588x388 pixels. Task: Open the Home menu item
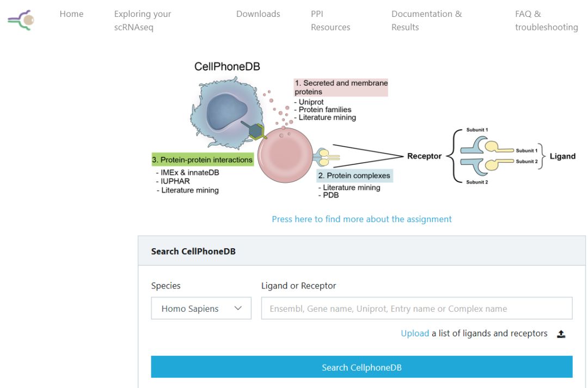(71, 14)
